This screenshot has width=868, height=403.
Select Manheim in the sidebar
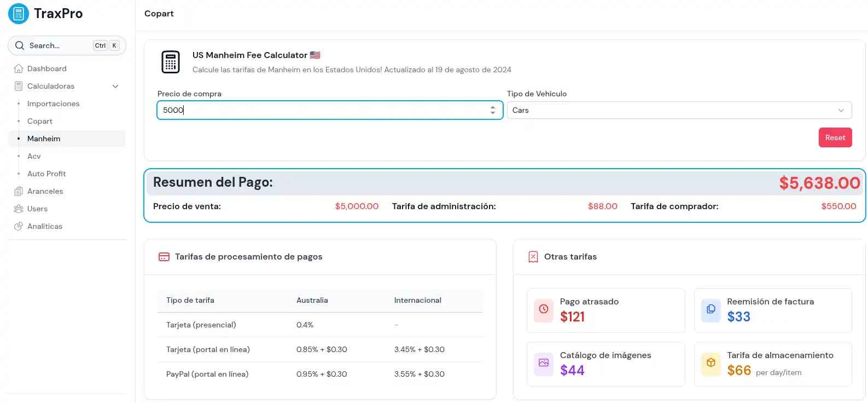coord(67,139)
